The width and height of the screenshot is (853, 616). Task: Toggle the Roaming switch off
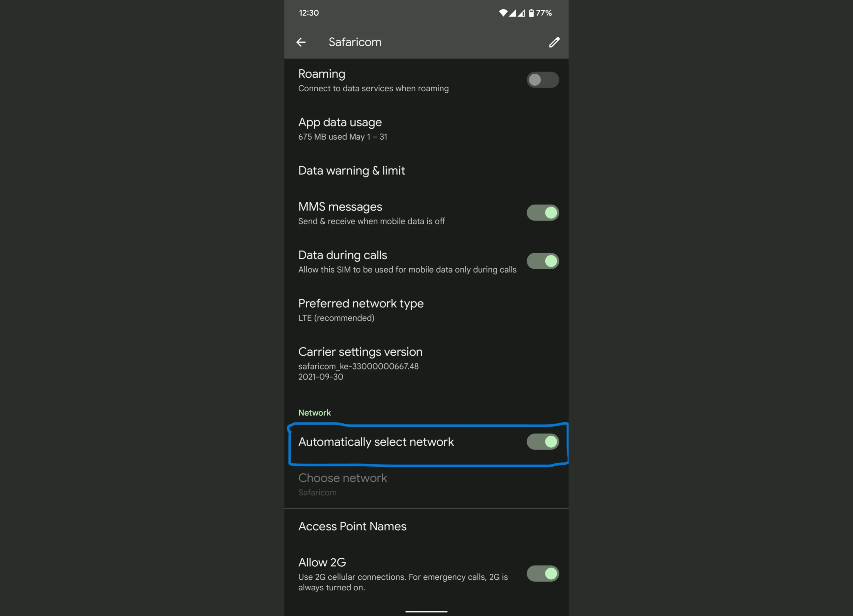pos(542,80)
